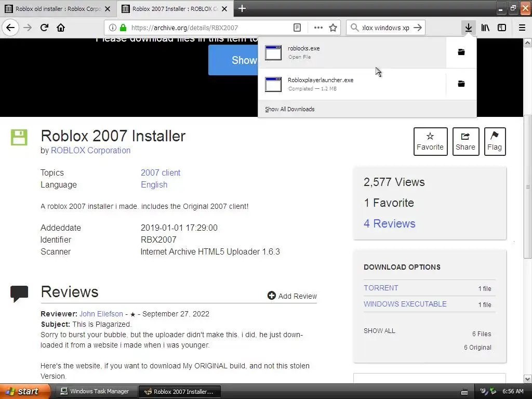Show the sidebar via sidebars icon
532x399 pixels.
[502, 28]
